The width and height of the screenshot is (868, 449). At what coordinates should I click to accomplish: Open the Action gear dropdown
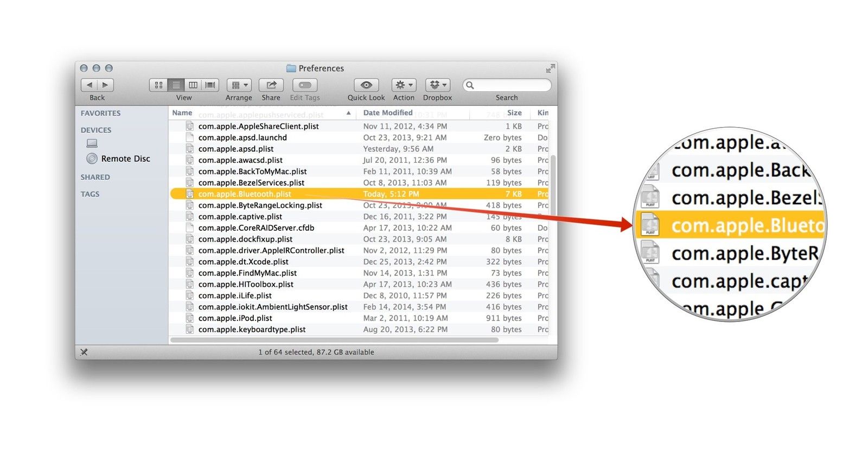(x=404, y=85)
